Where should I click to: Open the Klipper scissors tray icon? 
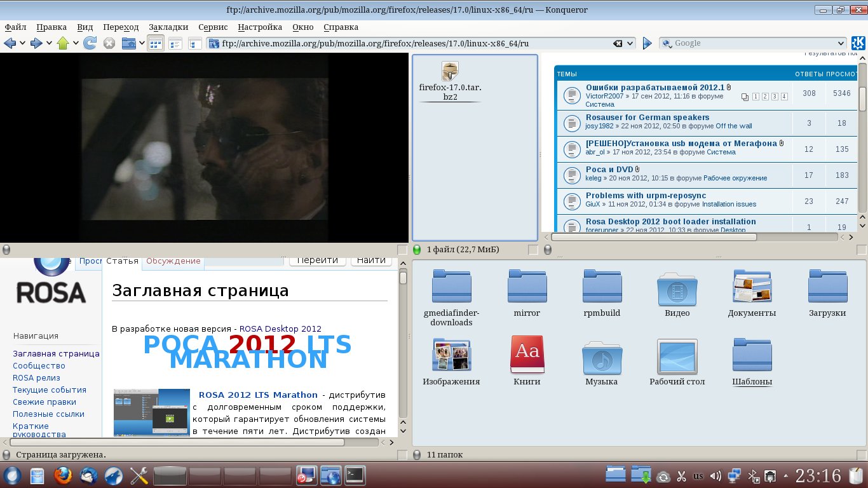pos(681,476)
